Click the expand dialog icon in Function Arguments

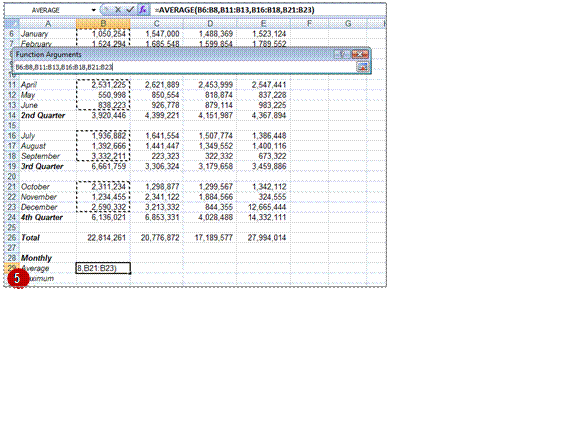click(362, 67)
